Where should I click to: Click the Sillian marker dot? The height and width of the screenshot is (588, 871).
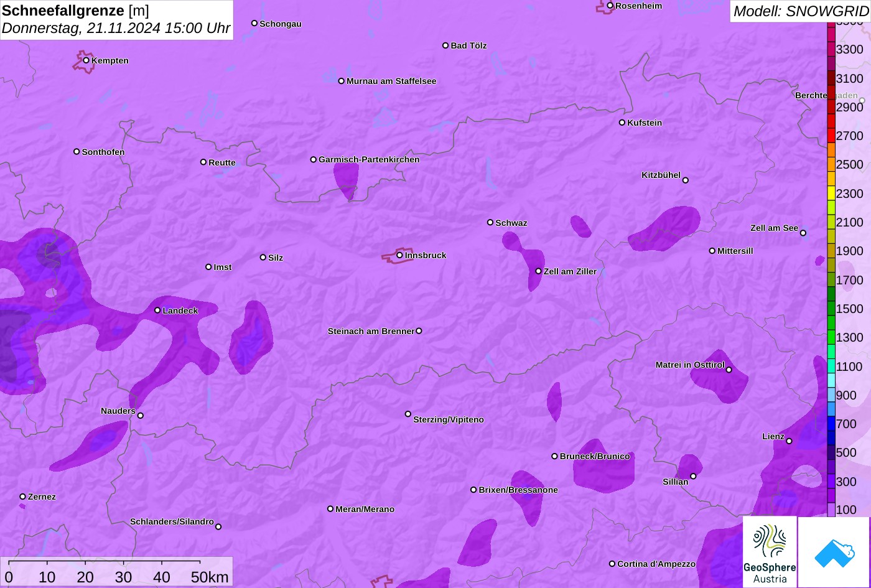point(693,477)
